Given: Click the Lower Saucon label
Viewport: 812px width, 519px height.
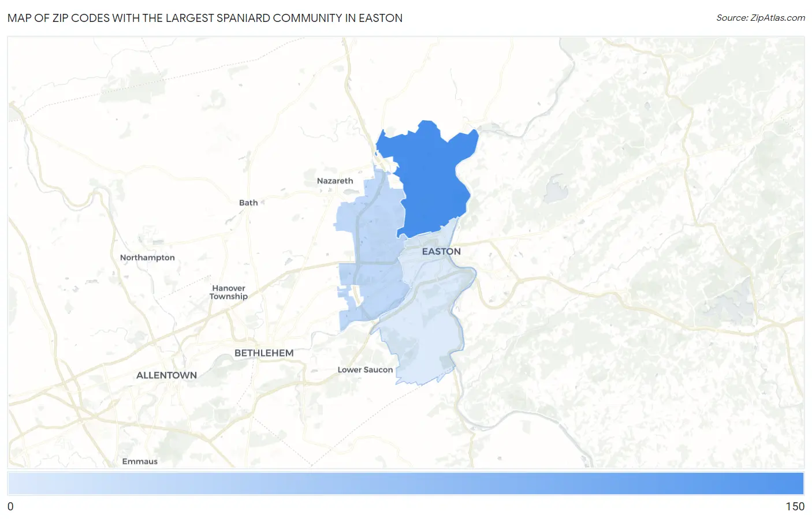Looking at the screenshot, I should [365, 370].
